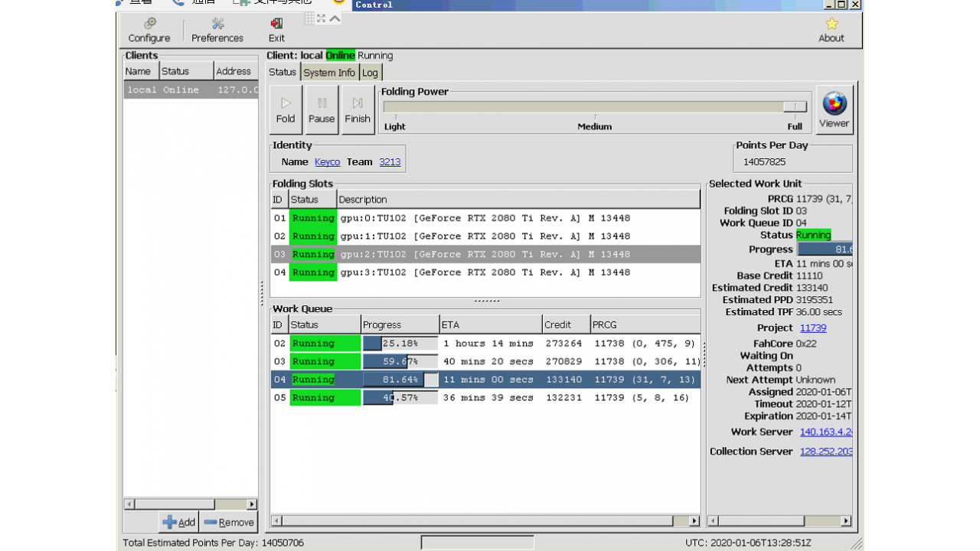980x551 pixels.
Task: Select folding slot 04 gpu:3 row
Action: click(x=485, y=272)
